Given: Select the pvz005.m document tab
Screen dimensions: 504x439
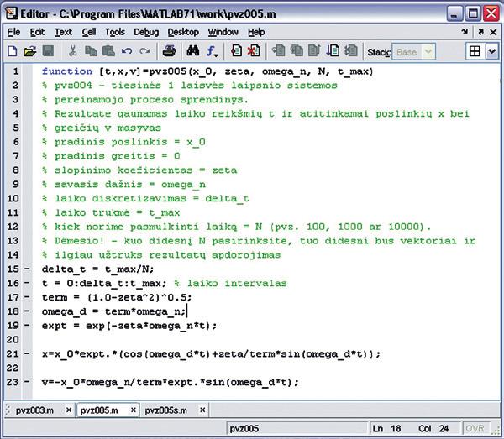Looking at the screenshot, I should (x=99, y=410).
